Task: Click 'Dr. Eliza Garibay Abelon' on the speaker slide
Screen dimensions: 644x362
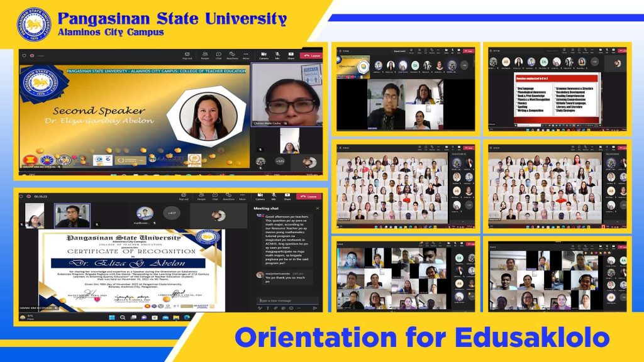Action: coord(99,121)
